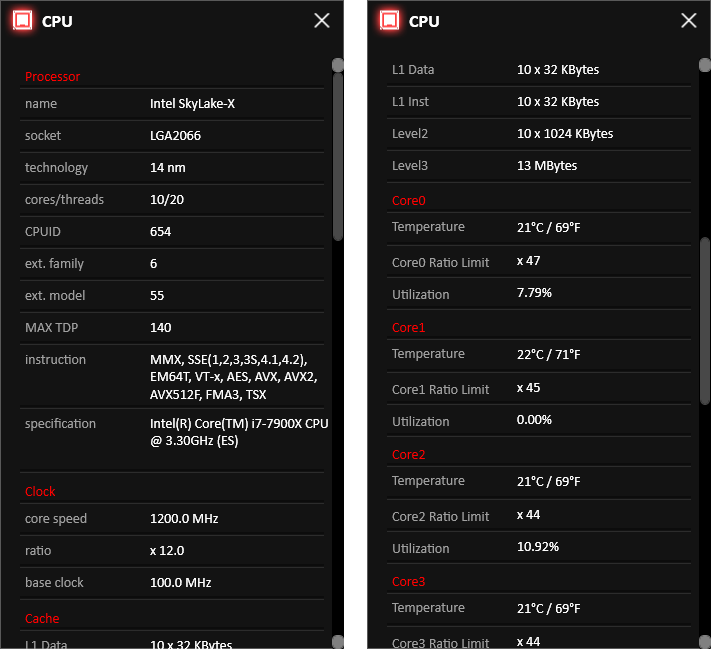Click Core0 Utilization value 7.79%
The width and height of the screenshot is (711, 649).
click(534, 293)
